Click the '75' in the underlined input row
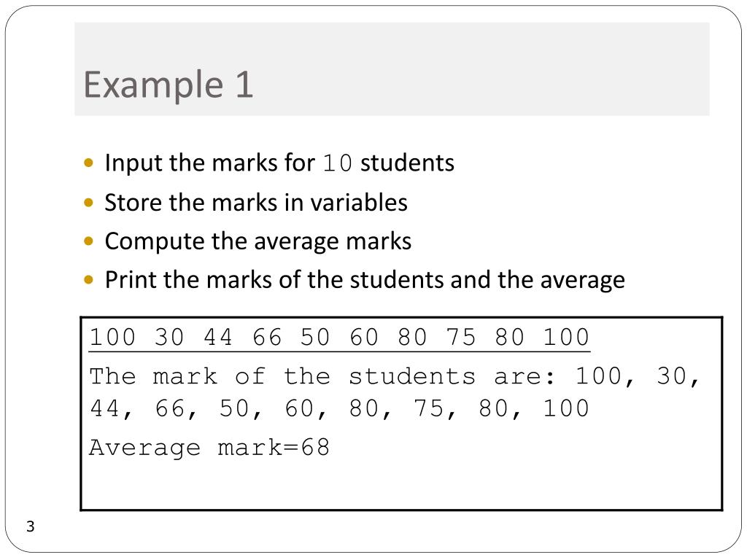 pos(461,337)
